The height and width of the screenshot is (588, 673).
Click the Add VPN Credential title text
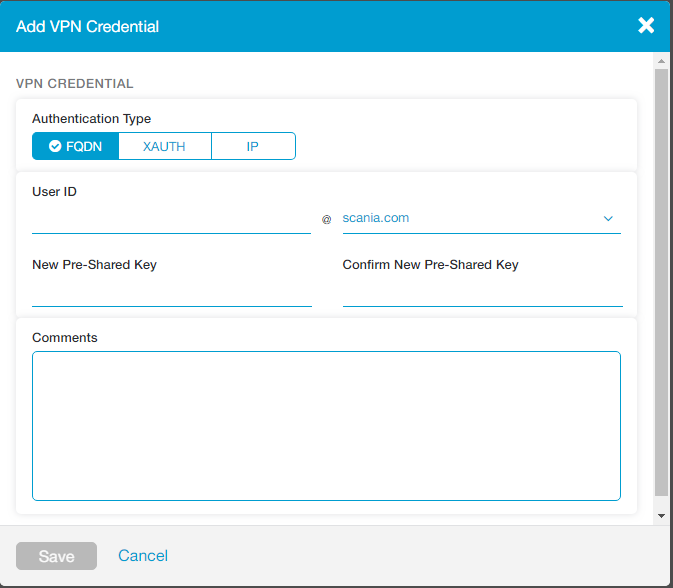(x=88, y=27)
